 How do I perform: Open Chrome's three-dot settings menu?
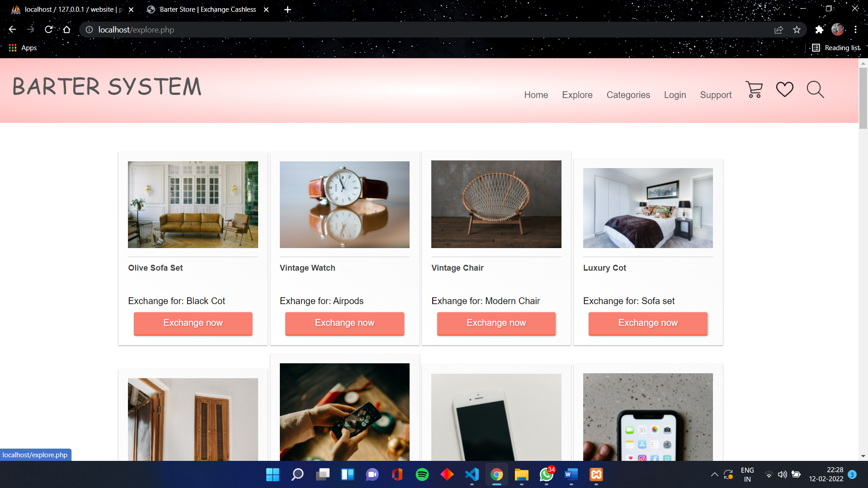coord(856,29)
